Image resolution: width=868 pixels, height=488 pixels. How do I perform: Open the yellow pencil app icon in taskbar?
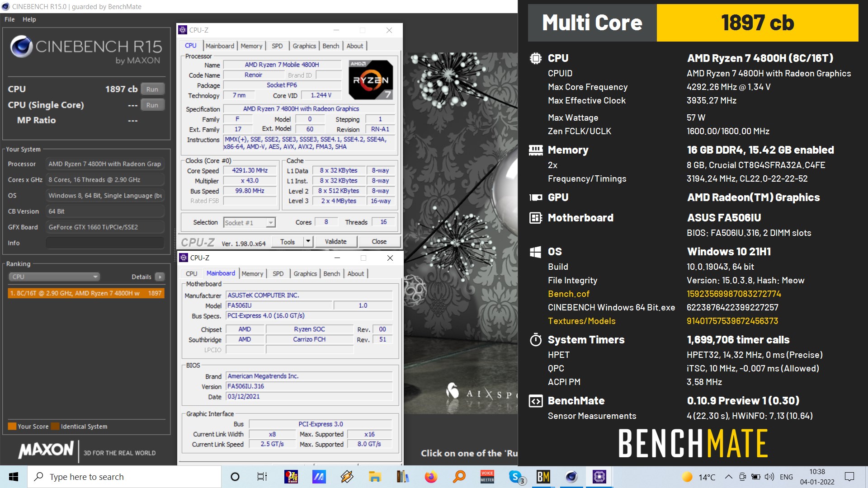(x=347, y=477)
